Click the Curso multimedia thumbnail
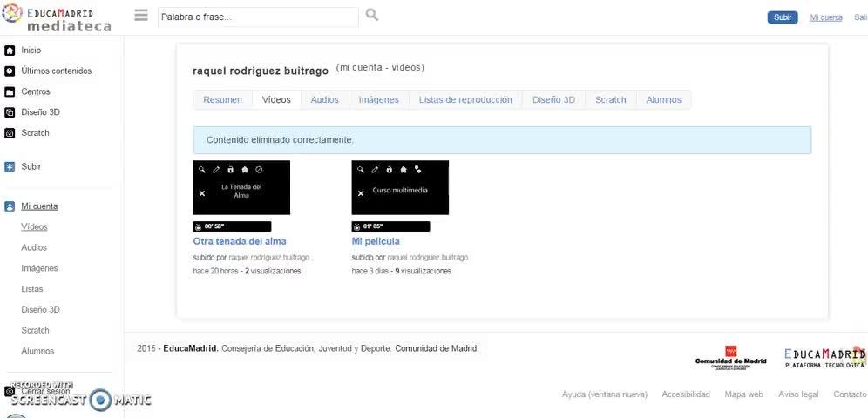This screenshot has width=868, height=418. (x=400, y=187)
